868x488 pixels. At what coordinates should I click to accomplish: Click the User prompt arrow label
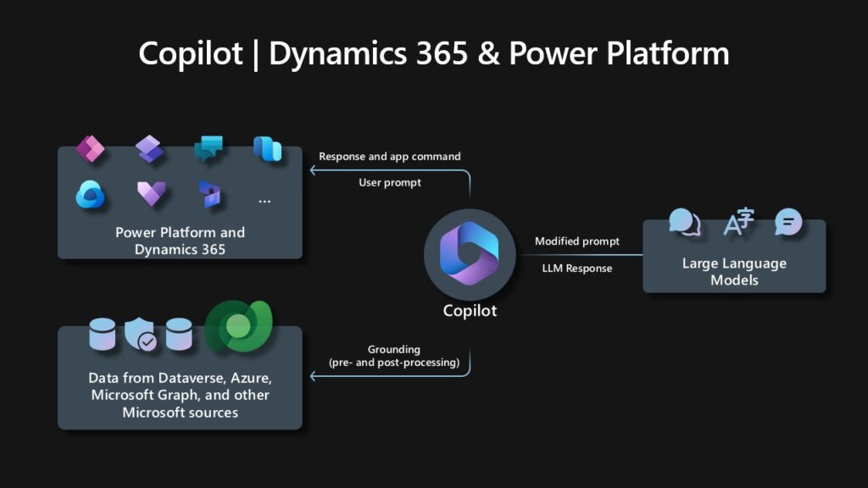(390, 181)
